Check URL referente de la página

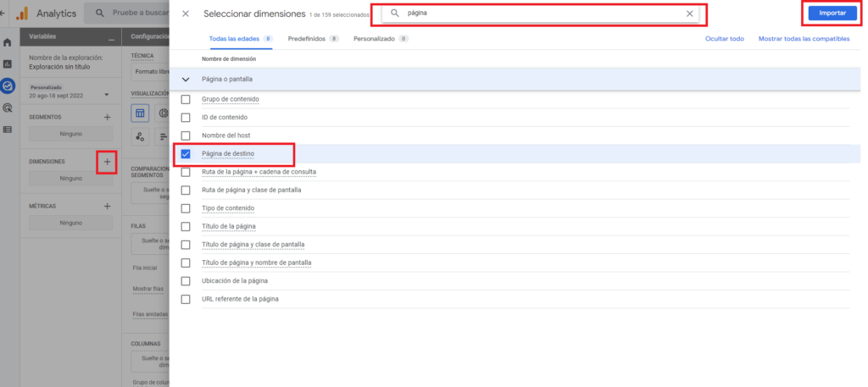[x=186, y=299]
